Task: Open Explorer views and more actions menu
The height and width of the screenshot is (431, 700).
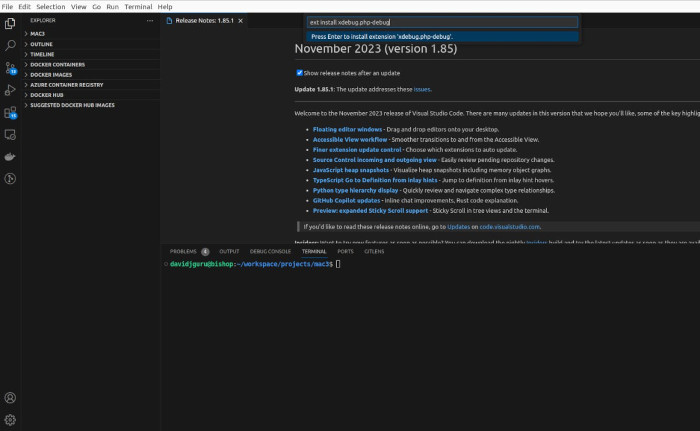Action: tap(150, 21)
